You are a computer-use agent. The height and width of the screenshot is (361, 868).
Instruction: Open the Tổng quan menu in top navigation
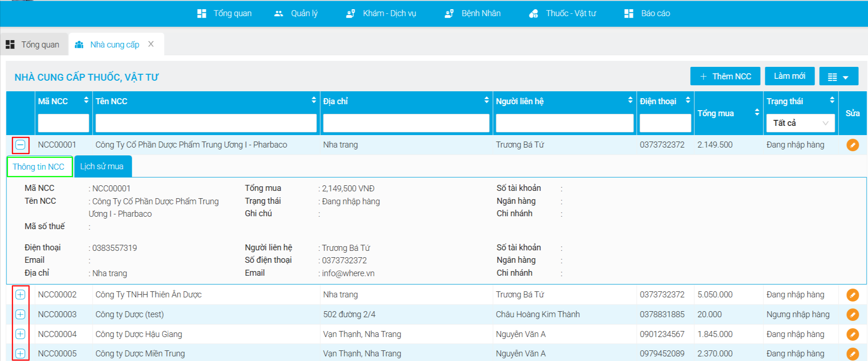tap(224, 13)
